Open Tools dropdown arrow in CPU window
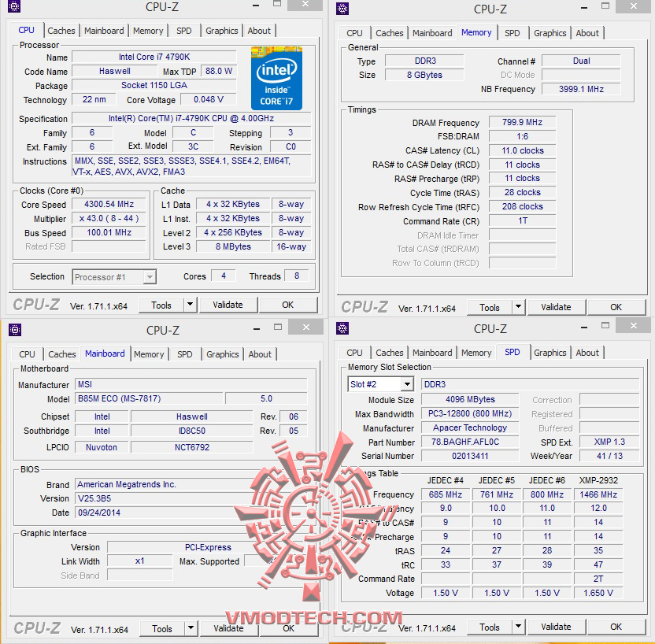This screenshot has height=644, width=655. tap(190, 305)
